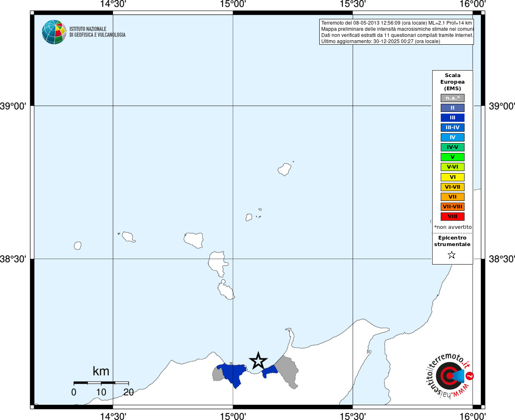Select the III-IV intensity legend swatch
This screenshot has width=515, height=420.
(x=453, y=128)
